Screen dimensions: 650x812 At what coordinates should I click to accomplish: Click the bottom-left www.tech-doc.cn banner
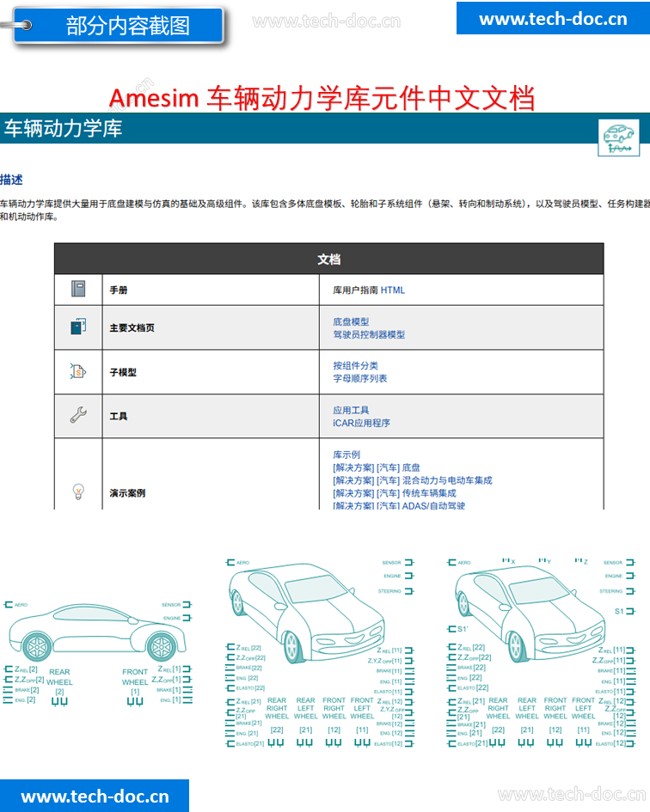tap(95, 796)
